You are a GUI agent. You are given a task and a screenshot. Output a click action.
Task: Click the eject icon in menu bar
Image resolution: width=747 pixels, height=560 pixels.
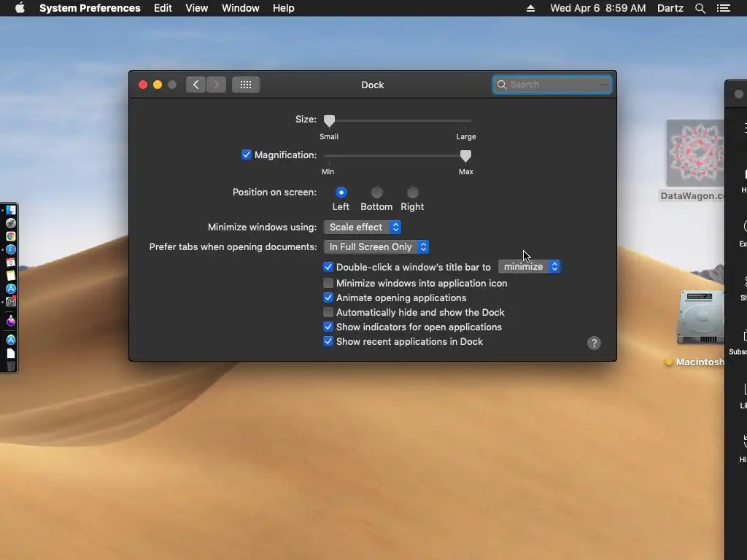click(x=530, y=8)
